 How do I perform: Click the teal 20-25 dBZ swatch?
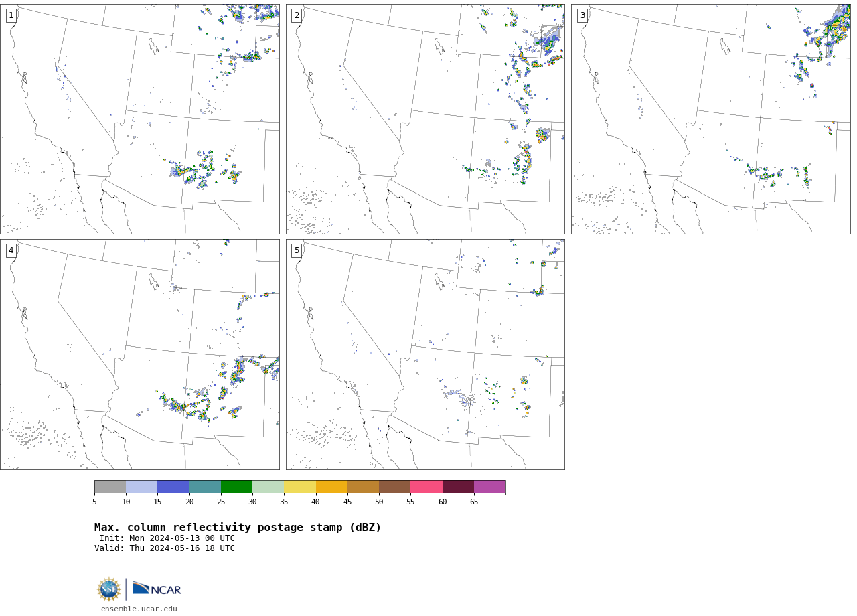click(x=205, y=487)
